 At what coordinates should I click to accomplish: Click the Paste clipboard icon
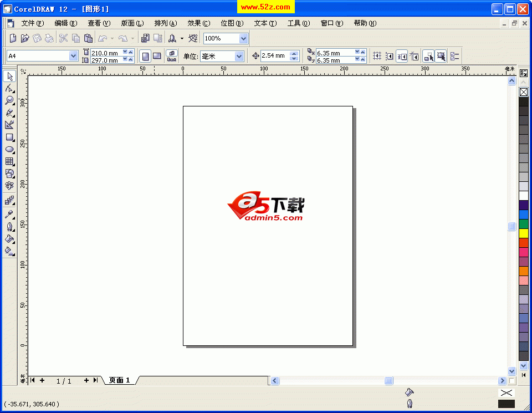point(88,38)
